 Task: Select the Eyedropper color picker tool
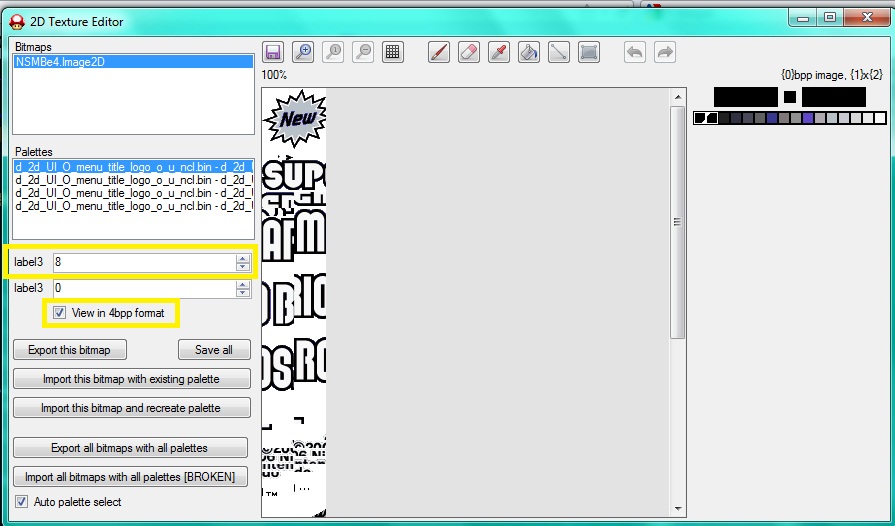click(499, 52)
